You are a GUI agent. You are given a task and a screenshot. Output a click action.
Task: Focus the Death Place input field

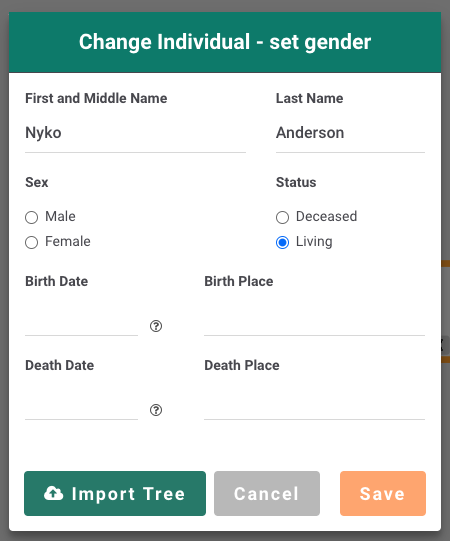pyautogui.click(x=314, y=409)
